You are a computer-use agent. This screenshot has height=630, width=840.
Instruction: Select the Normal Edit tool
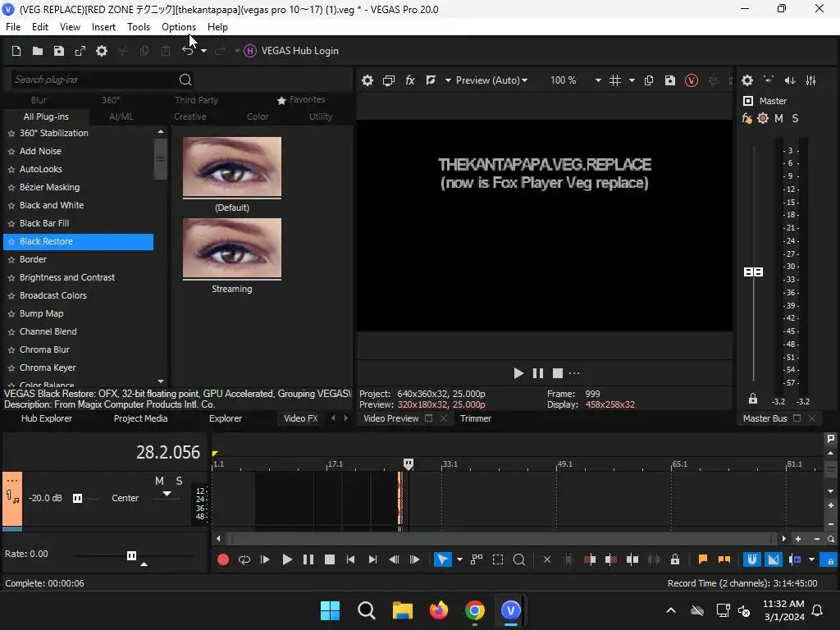pyautogui.click(x=442, y=559)
